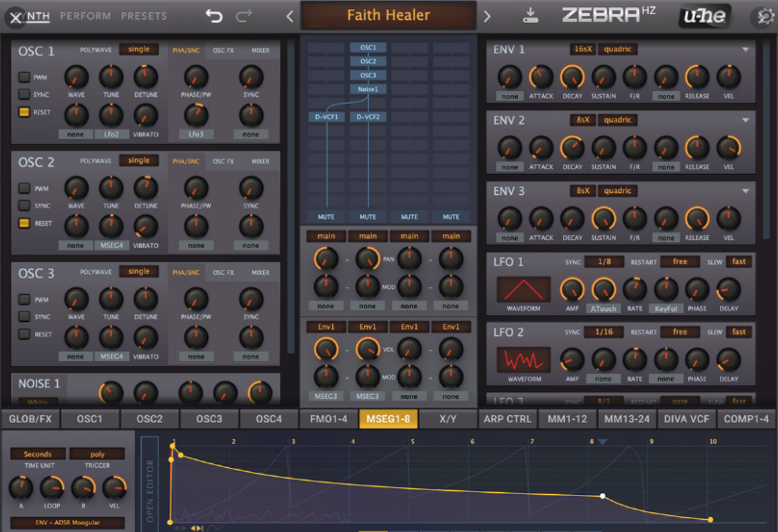Enable the RESET checkbox in OSC 3

tap(24, 334)
